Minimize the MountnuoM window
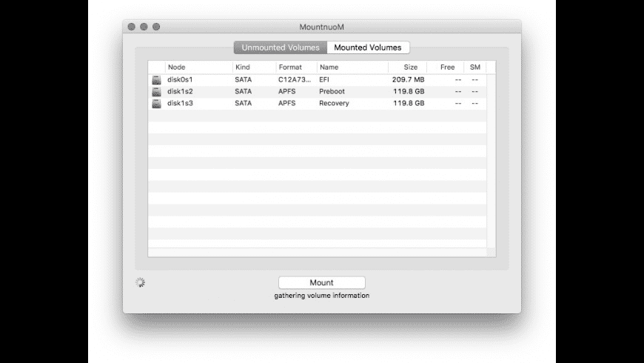 [x=144, y=27]
